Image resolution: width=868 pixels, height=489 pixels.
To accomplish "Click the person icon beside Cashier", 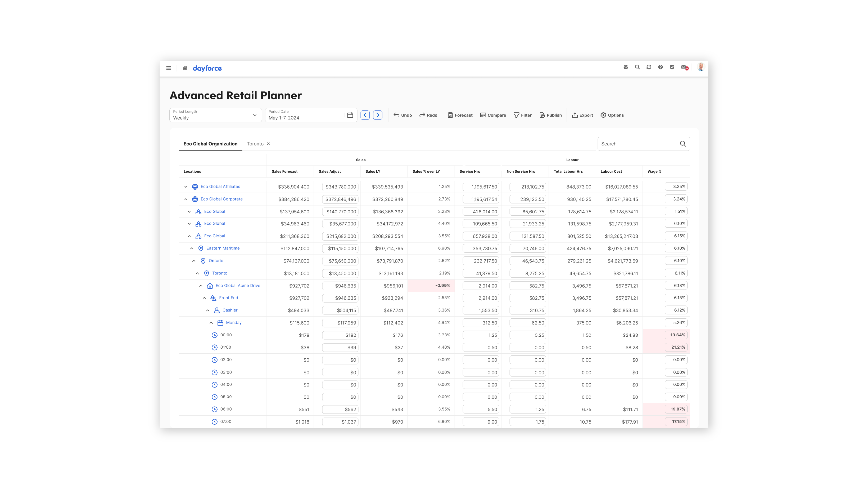I will click(x=217, y=310).
